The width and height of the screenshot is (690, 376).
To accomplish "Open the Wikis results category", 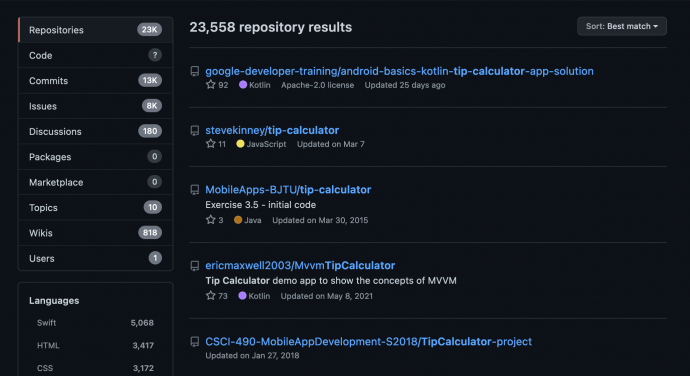I will (x=95, y=233).
